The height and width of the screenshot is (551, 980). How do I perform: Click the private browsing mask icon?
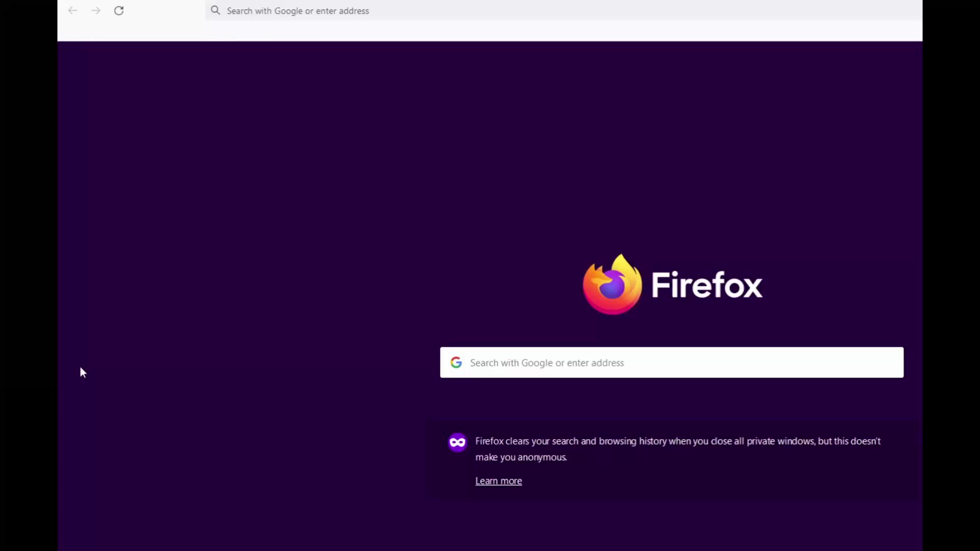[x=457, y=442]
